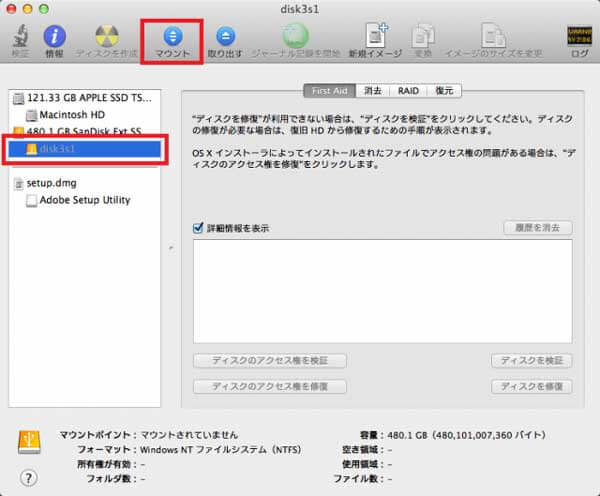This screenshot has width=600, height=496.
Task: Click inside the empty log text area
Action: tap(382, 290)
